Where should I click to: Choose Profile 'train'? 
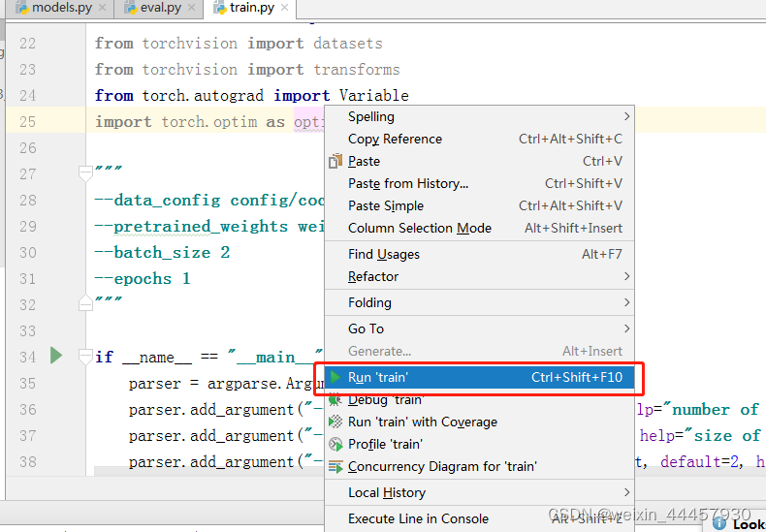pyautogui.click(x=479, y=444)
